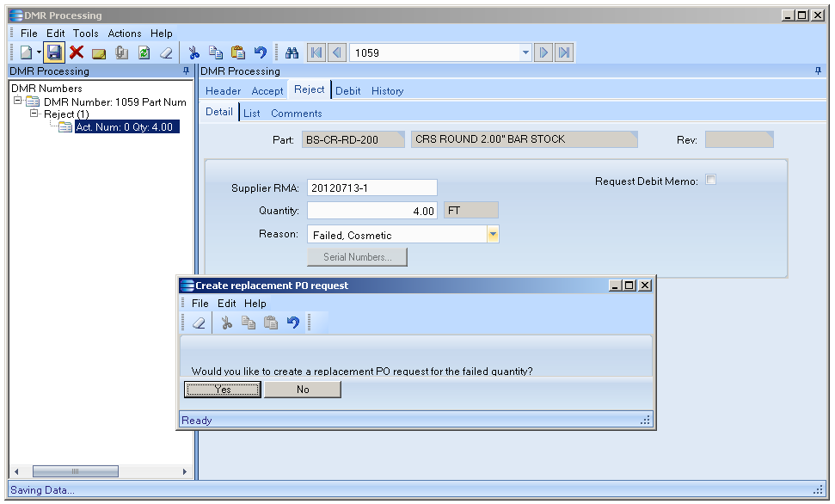Open File menu in replacement PO dialog
The width and height of the screenshot is (835, 504).
pyautogui.click(x=200, y=303)
